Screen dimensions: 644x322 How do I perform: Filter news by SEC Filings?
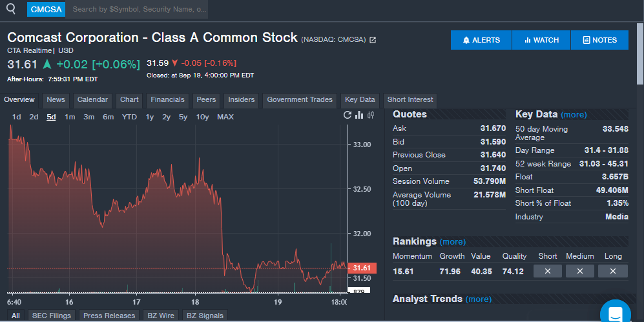(x=51, y=316)
